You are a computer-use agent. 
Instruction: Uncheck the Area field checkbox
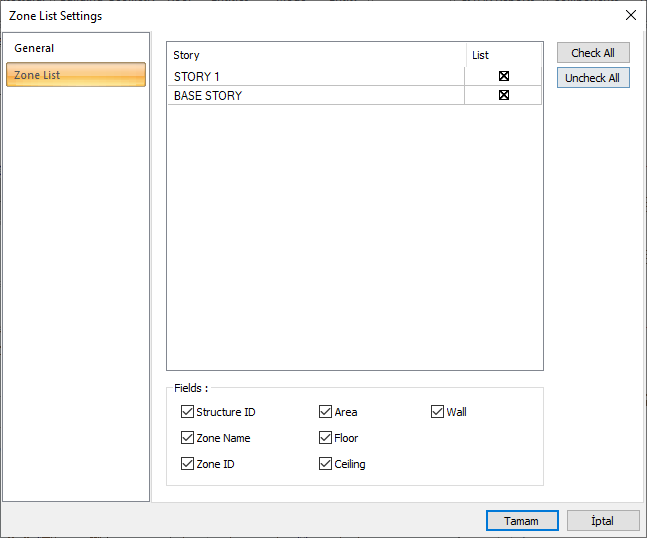(x=326, y=412)
